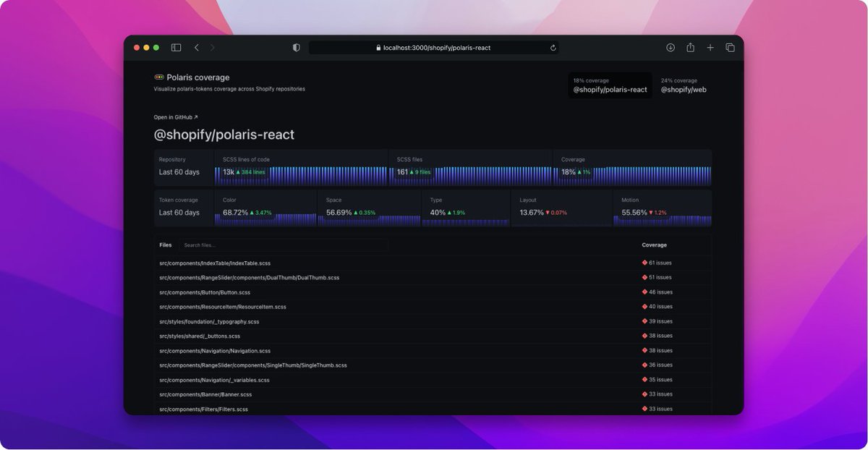The image size is (868, 450).
Task: Open the Safari downloads icon
Action: click(671, 48)
